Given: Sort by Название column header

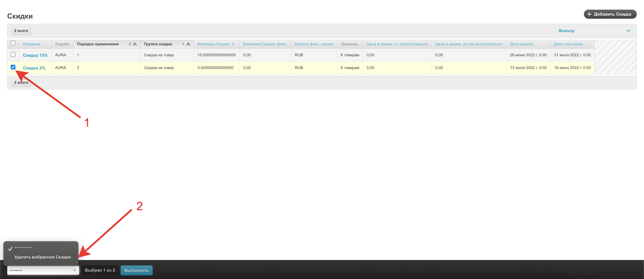Looking at the screenshot, I should (32, 44).
